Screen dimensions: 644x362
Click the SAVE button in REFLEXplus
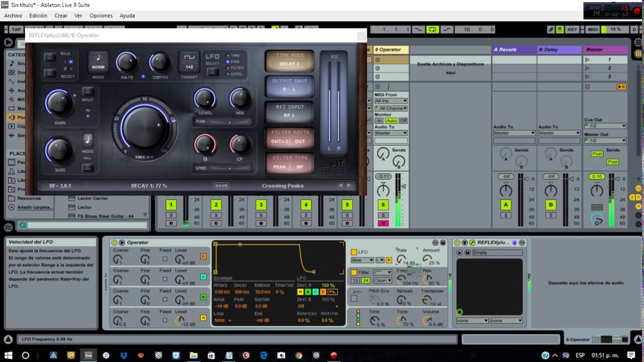pyautogui.click(x=221, y=186)
